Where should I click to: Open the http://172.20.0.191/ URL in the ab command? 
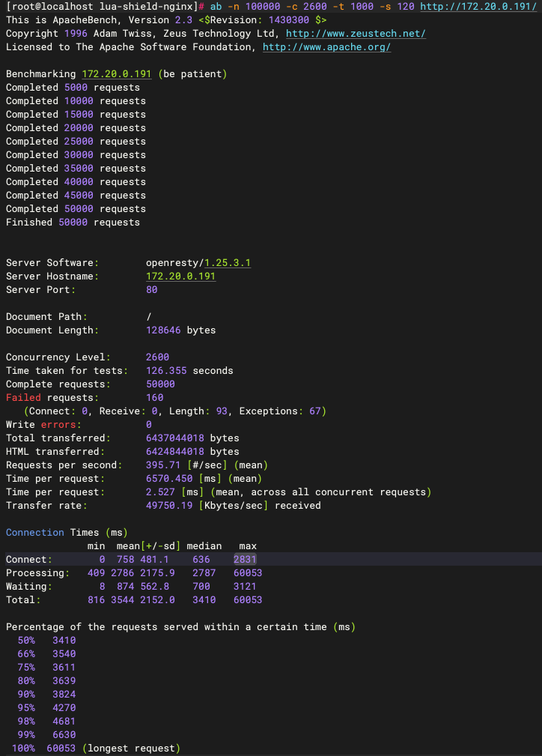(x=478, y=7)
